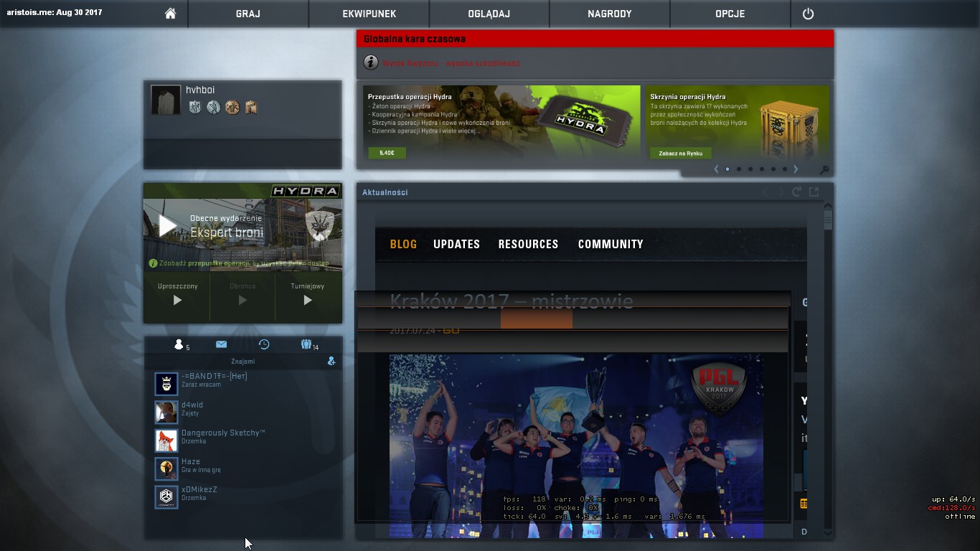Play the Ekspert broni event
Image resolution: width=980 pixels, height=551 pixels.
click(168, 226)
